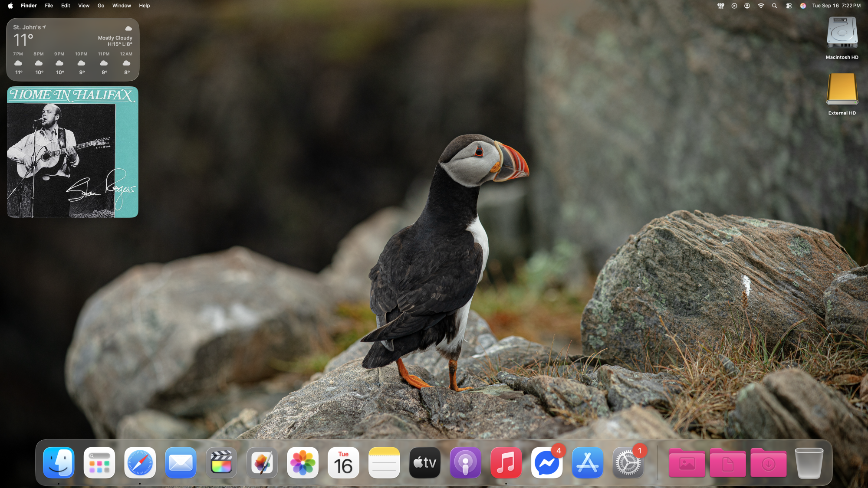Image resolution: width=868 pixels, height=488 pixels.
Task: Launch the Podcasts app
Action: pos(465,463)
